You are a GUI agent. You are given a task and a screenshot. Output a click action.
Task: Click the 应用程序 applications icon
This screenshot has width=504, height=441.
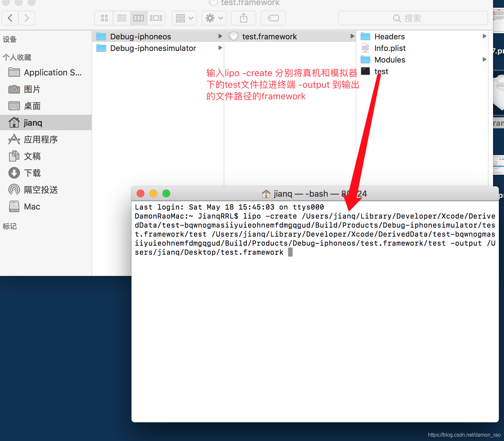coord(14,139)
